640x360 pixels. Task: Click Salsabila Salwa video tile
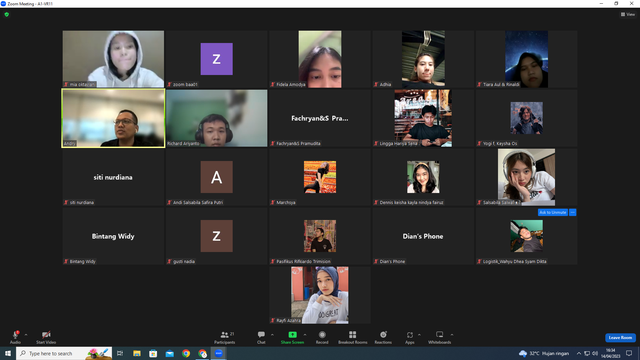tap(527, 177)
